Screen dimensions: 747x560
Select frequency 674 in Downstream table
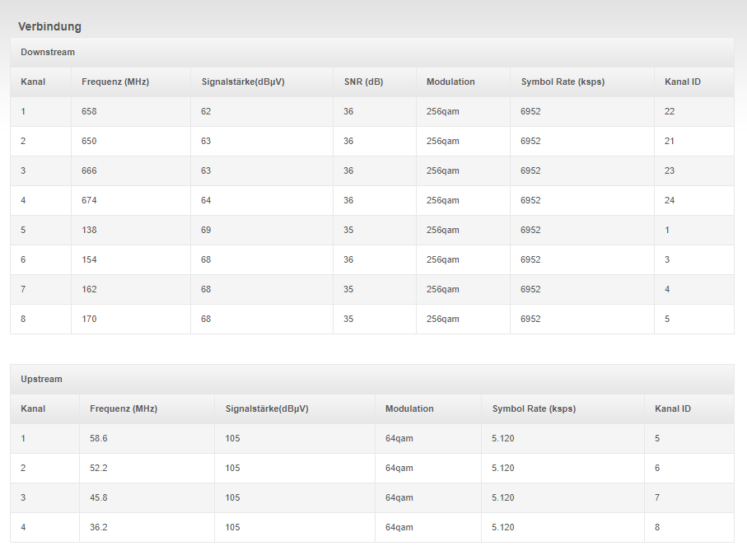[89, 200]
